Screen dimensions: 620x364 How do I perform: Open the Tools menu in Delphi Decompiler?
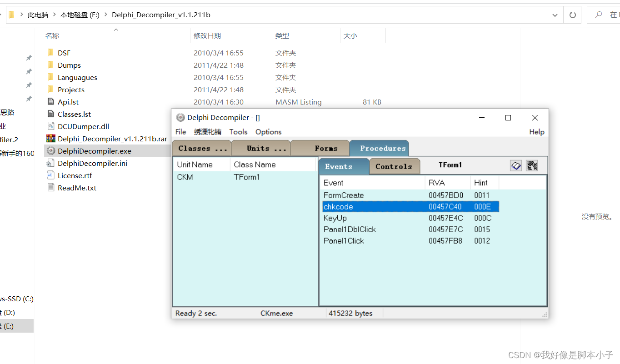click(x=238, y=132)
